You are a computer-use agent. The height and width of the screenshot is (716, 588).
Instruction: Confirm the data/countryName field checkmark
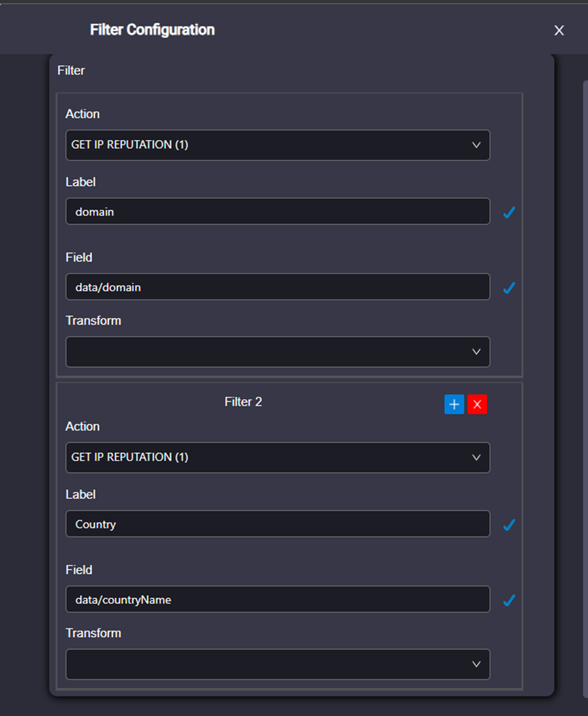click(509, 600)
